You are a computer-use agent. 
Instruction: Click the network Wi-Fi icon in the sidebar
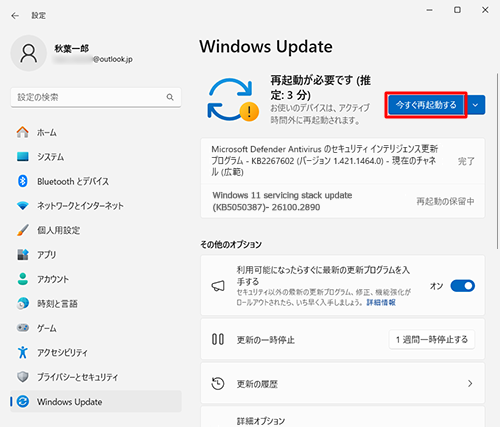23,206
